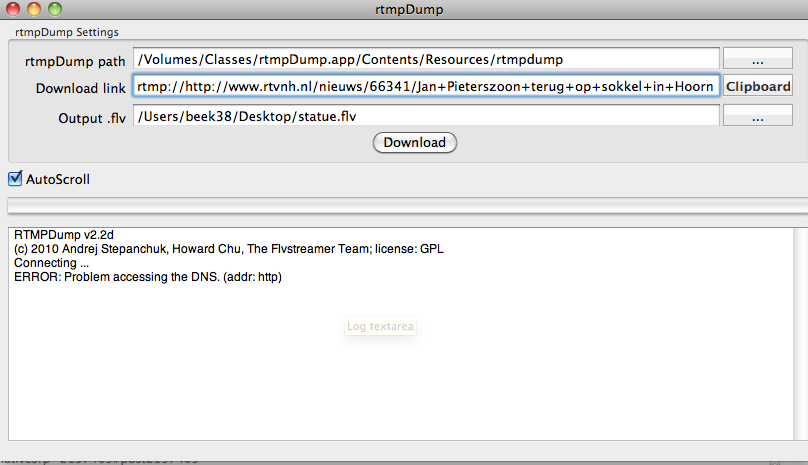
Task: Click the green zoom window button
Action: pyautogui.click(x=54, y=10)
